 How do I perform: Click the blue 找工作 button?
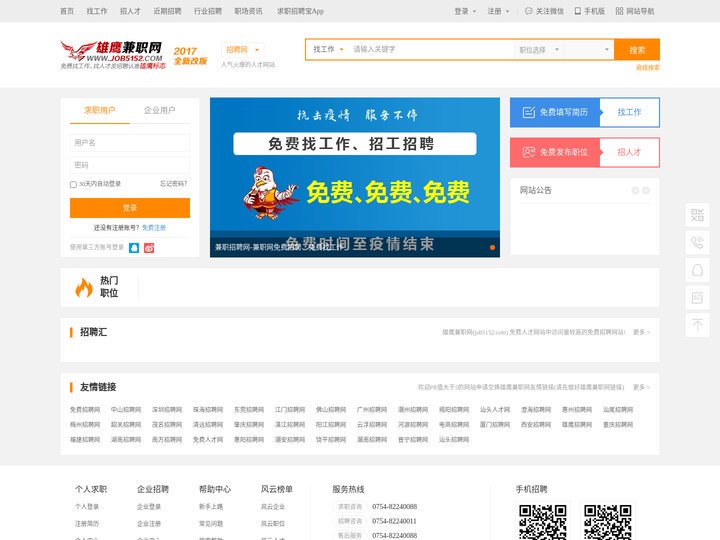click(630, 112)
